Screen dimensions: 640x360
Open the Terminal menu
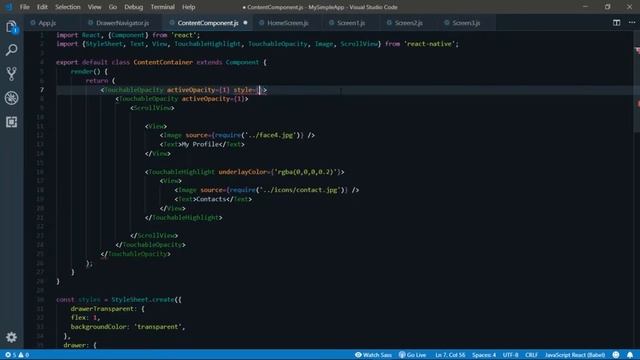pos(162,7)
